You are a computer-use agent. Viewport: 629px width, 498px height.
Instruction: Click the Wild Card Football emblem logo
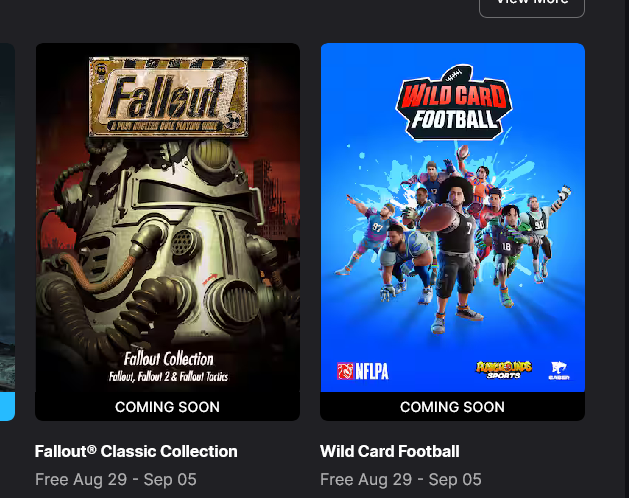coord(454,103)
